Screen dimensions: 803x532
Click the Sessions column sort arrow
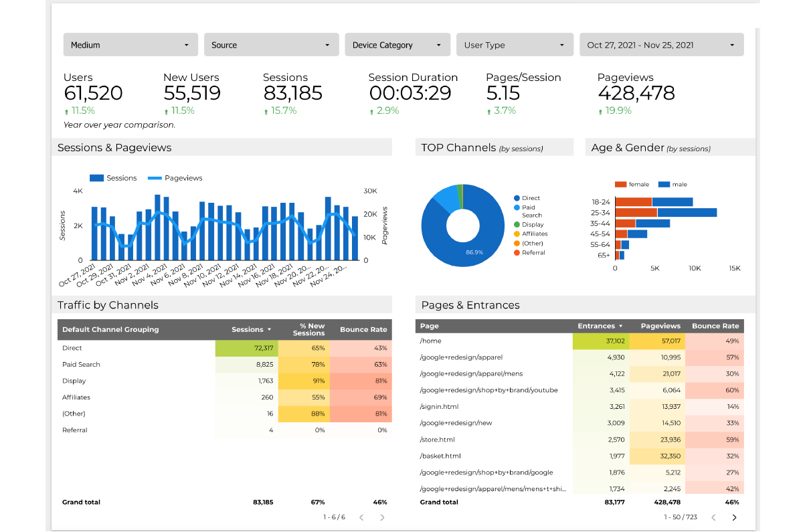[269, 330]
